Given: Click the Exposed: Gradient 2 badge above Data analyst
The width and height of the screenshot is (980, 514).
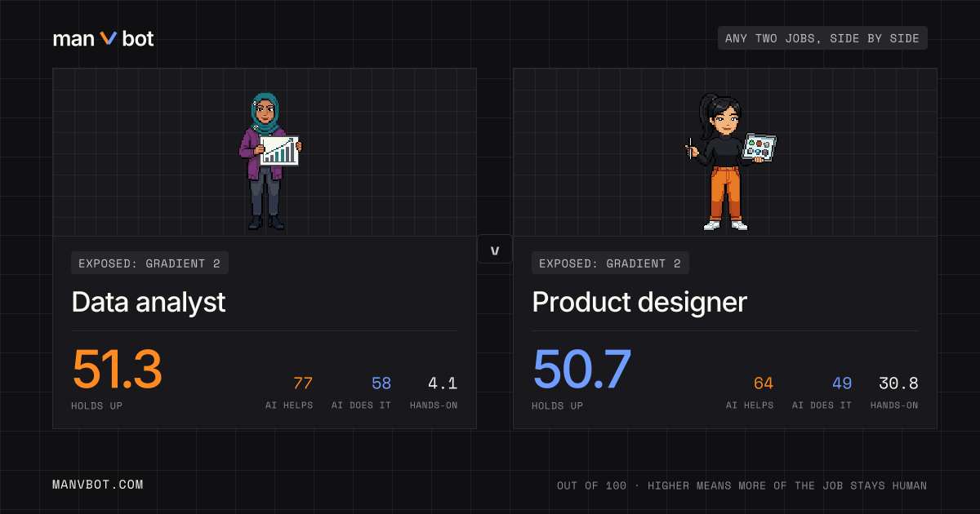Looking at the screenshot, I should tap(150, 263).
